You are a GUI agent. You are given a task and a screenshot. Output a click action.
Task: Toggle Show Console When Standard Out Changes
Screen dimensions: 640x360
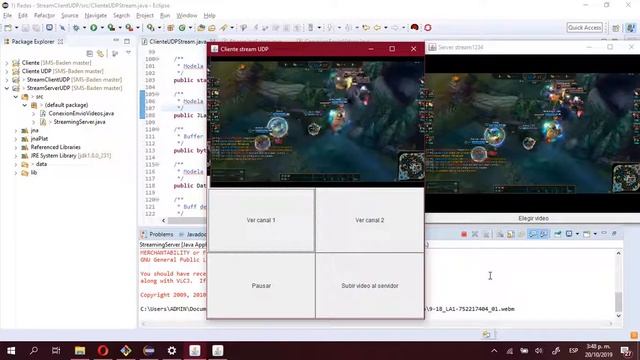coord(532,234)
